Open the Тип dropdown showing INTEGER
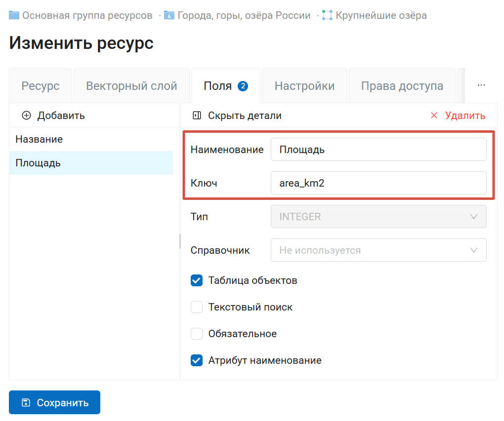Screen dimensions: 504x421 pos(378,217)
